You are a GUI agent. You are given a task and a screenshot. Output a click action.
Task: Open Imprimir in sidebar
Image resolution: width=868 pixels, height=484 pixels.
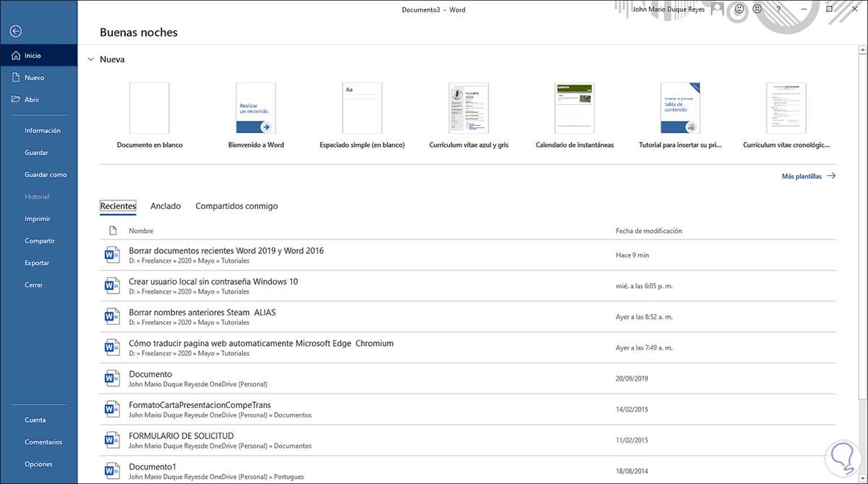pyautogui.click(x=38, y=218)
